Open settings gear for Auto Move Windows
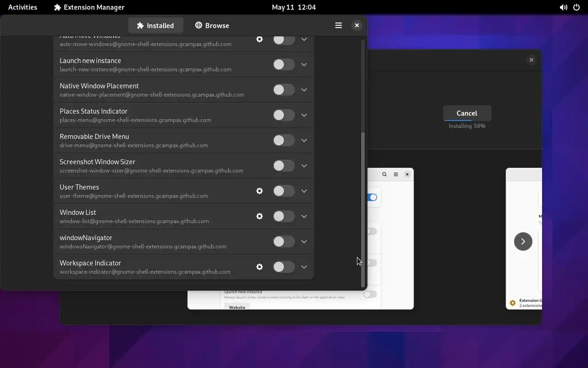 click(260, 40)
